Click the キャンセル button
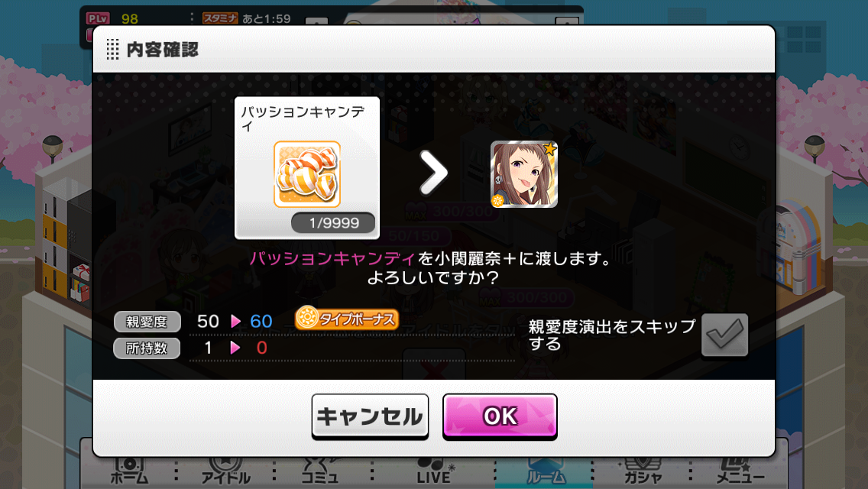868x489 pixels. tap(370, 416)
